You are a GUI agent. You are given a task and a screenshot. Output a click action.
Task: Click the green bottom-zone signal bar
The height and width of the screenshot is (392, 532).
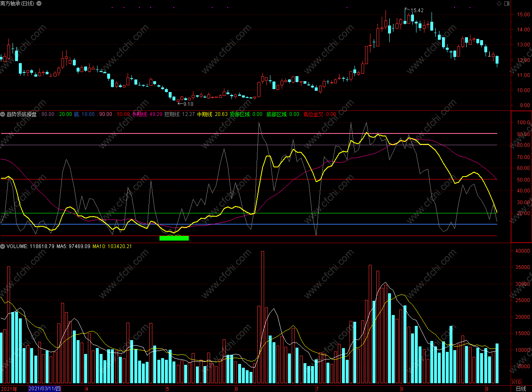[174, 238]
